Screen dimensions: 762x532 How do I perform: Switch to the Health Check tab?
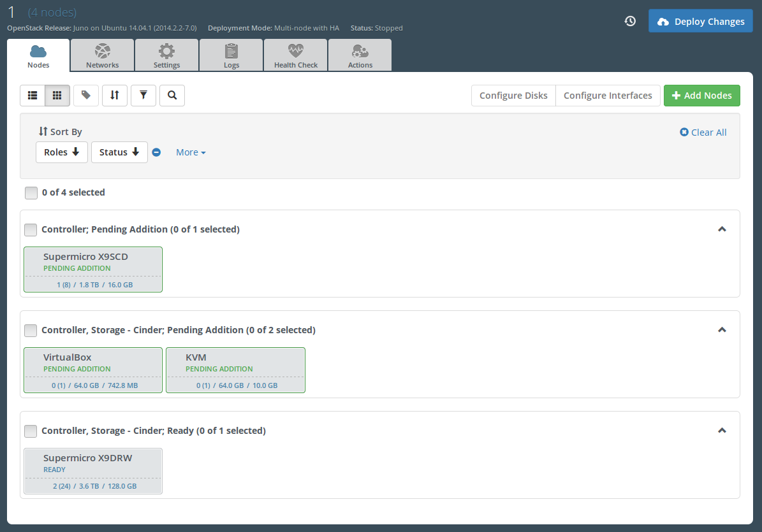coord(296,55)
